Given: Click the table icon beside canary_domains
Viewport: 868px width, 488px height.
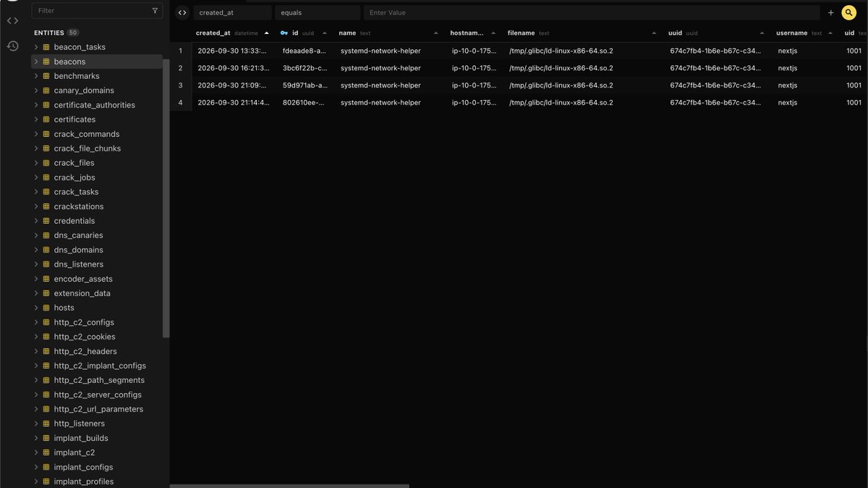Looking at the screenshot, I should click(x=46, y=91).
